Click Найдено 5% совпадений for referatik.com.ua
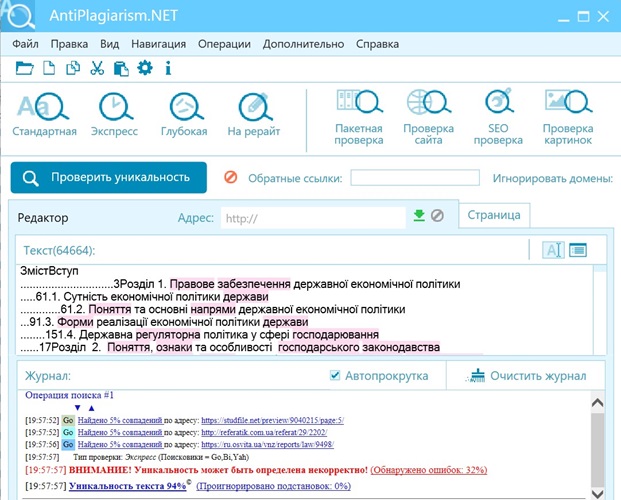Image resolution: width=621 pixels, height=500 pixels. [x=120, y=433]
